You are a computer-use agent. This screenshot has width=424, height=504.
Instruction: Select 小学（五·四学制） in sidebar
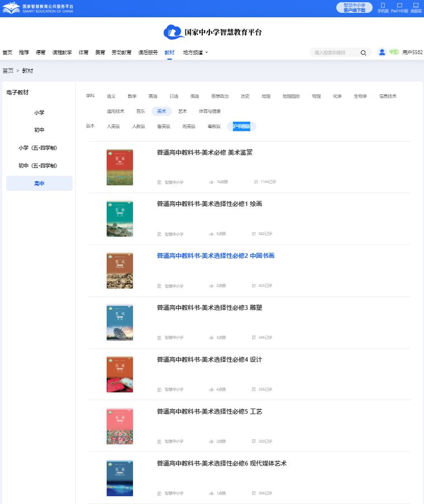(x=38, y=148)
